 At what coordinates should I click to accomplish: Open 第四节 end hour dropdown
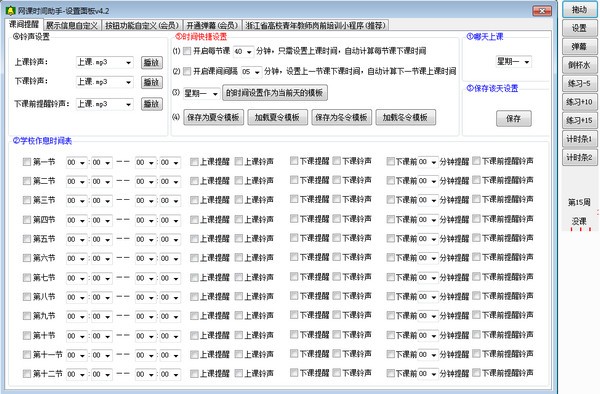[x=146, y=220]
